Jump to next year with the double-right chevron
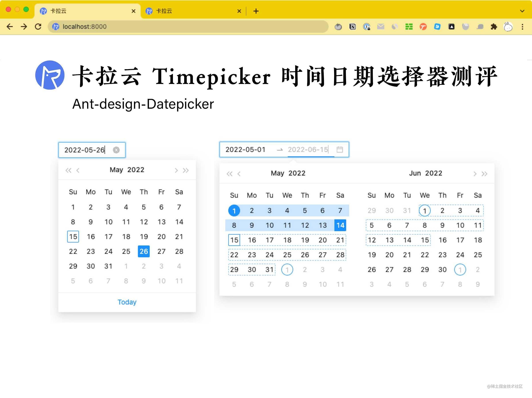Screen dimensions: 532x398 click(186, 170)
